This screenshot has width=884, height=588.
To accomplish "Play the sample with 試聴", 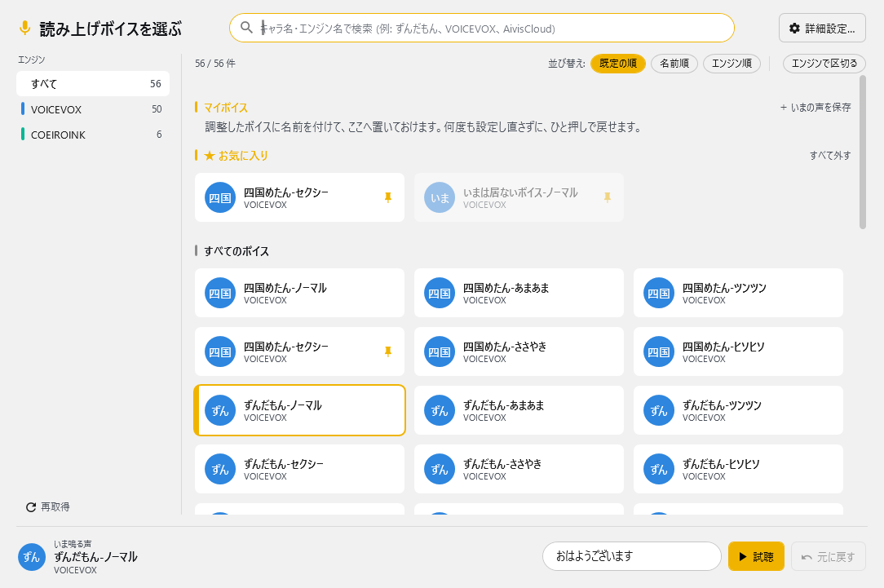I will 756,556.
